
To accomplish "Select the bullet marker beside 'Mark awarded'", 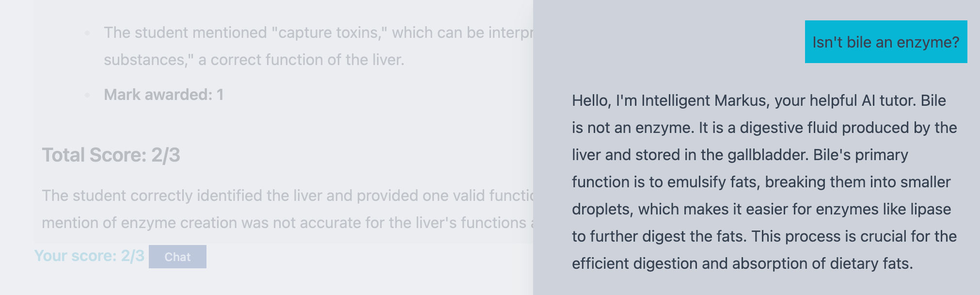I will click(87, 95).
